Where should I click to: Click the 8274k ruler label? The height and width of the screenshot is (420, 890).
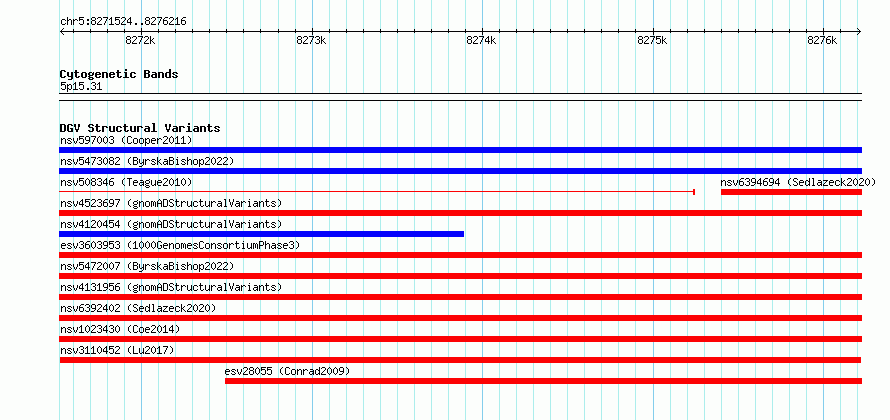tap(481, 40)
